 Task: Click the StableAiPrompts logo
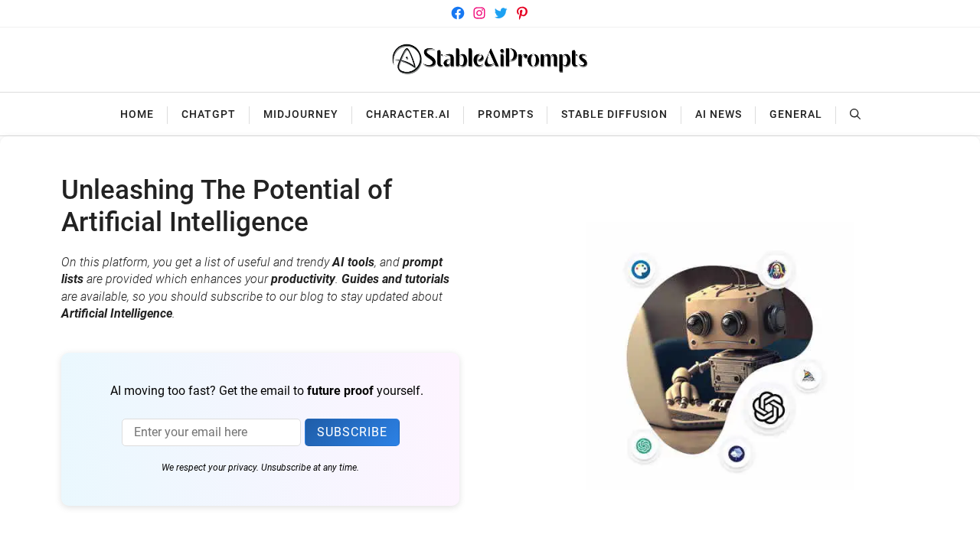coord(490,60)
